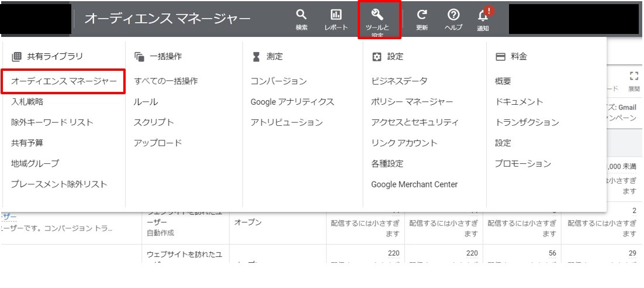Image resolution: width=644 pixels, height=288 pixels.
Task: Open 各種設定 entry
Action: (387, 163)
